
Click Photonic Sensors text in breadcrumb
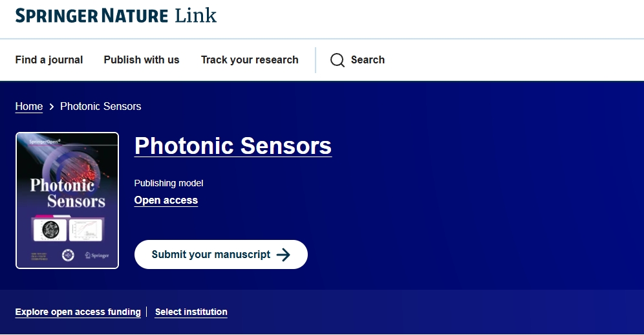tap(101, 107)
